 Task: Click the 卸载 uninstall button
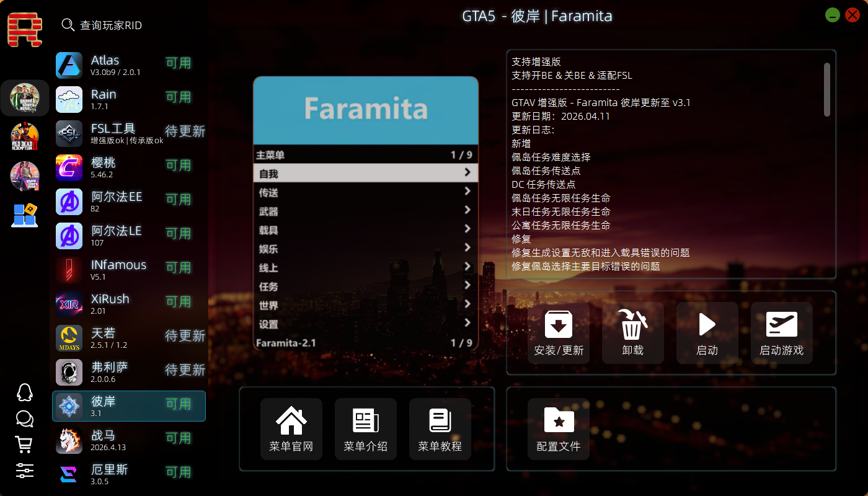pyautogui.click(x=633, y=333)
